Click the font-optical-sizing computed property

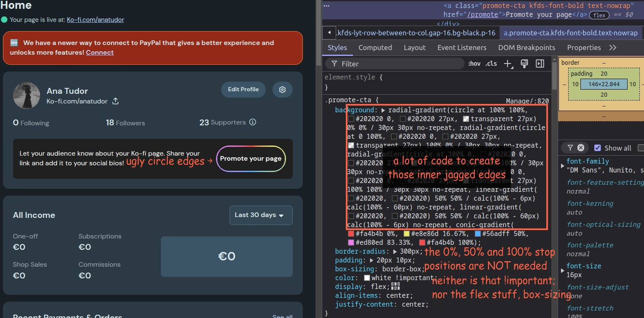604,225
